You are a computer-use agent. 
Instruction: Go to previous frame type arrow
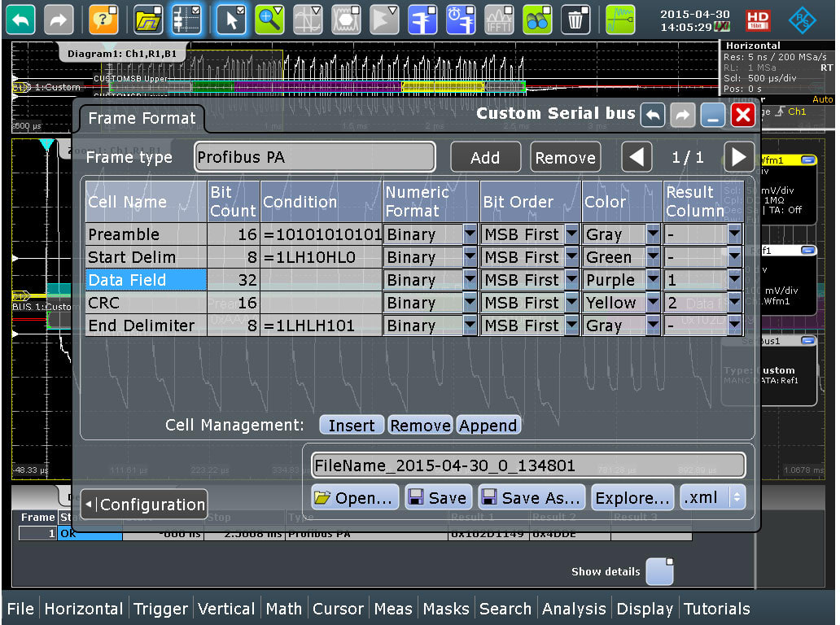(637, 157)
